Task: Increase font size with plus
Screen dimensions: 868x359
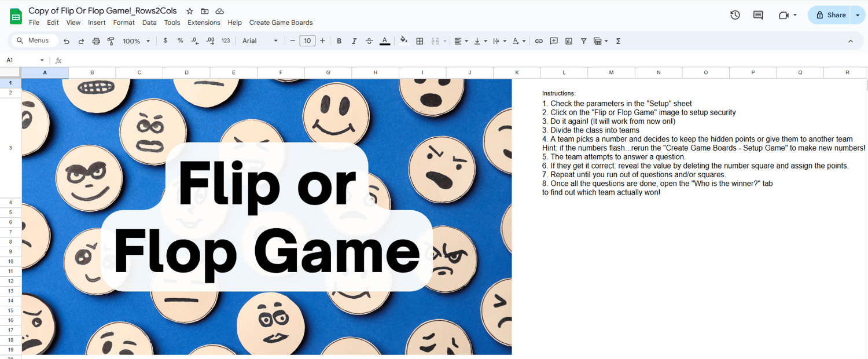Action: tap(322, 41)
